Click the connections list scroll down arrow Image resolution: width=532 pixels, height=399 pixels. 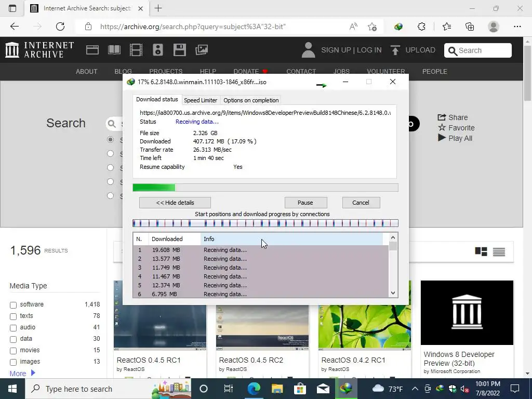pyautogui.click(x=393, y=293)
